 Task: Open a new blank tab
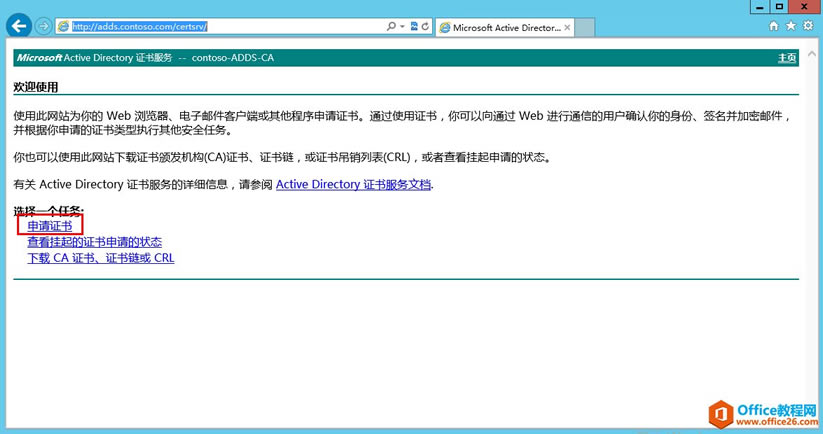point(585,27)
